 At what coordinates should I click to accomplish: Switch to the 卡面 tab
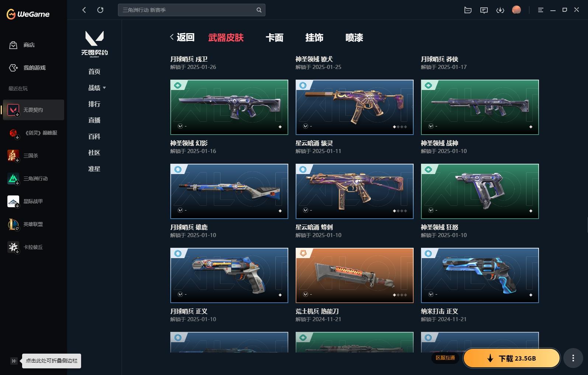(274, 38)
